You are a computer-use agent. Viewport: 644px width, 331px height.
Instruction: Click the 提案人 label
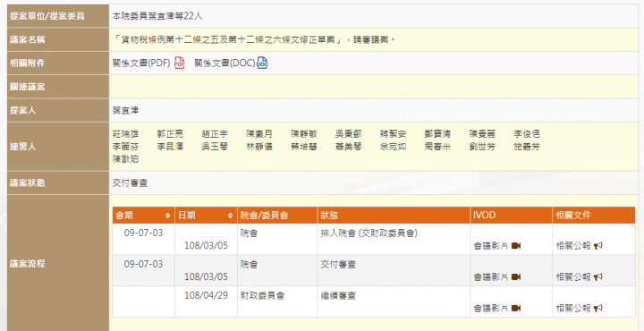click(x=23, y=110)
